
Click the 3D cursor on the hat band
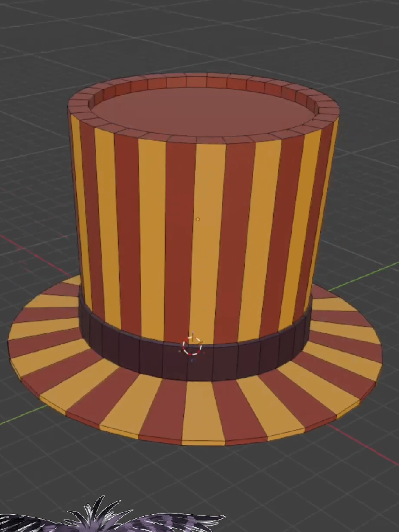click(x=192, y=347)
